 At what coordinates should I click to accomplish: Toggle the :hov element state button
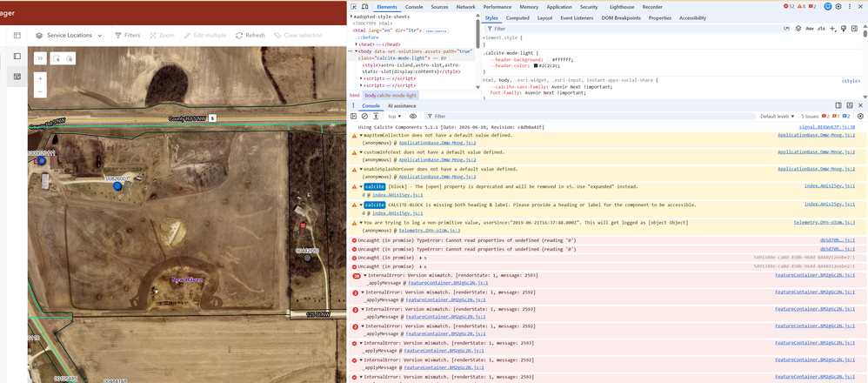(x=810, y=28)
